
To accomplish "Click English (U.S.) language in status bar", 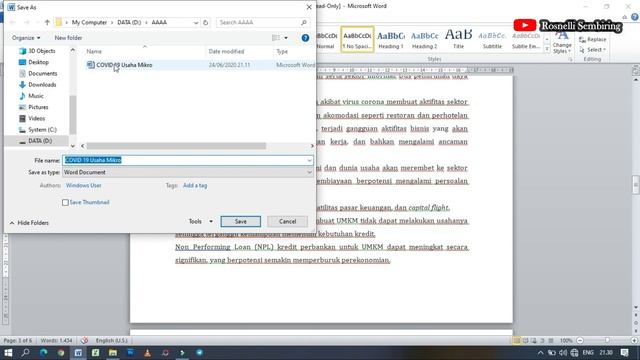I will [x=111, y=340].
